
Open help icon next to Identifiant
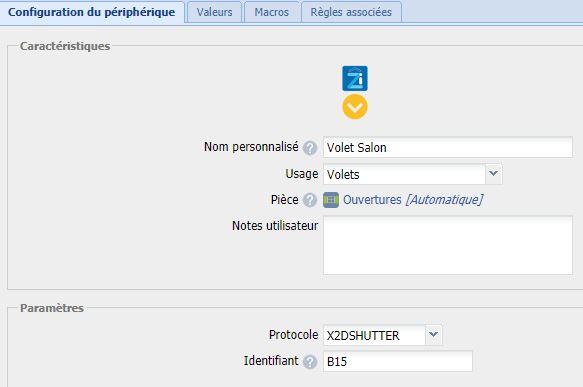(x=310, y=362)
